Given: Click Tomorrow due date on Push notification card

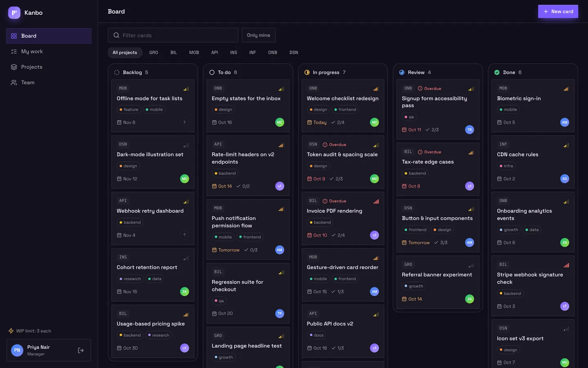Looking at the screenshot, I should click(226, 250).
